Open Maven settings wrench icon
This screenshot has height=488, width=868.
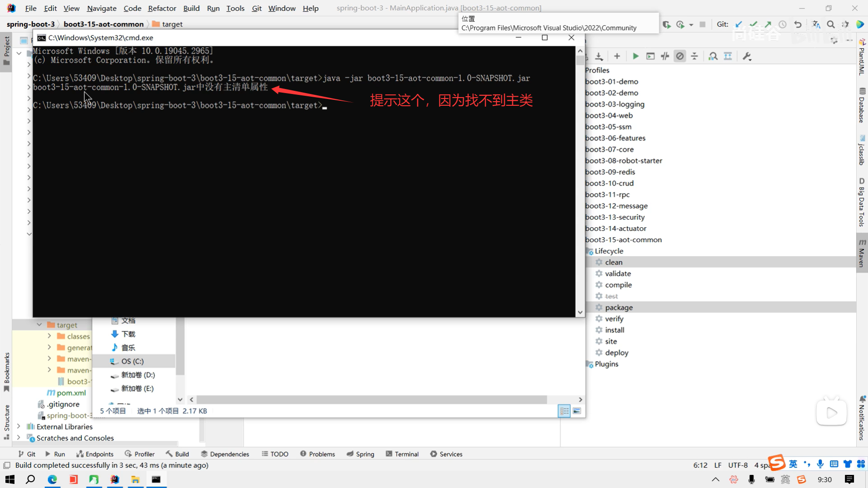click(746, 56)
